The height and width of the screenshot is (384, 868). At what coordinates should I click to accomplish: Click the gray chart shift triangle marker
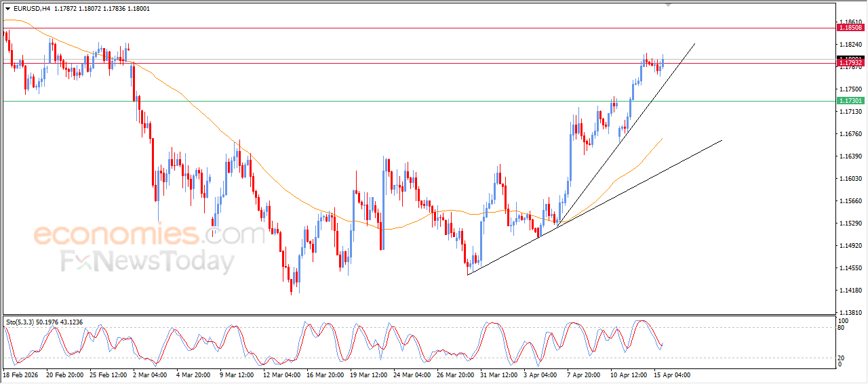[x=669, y=5]
